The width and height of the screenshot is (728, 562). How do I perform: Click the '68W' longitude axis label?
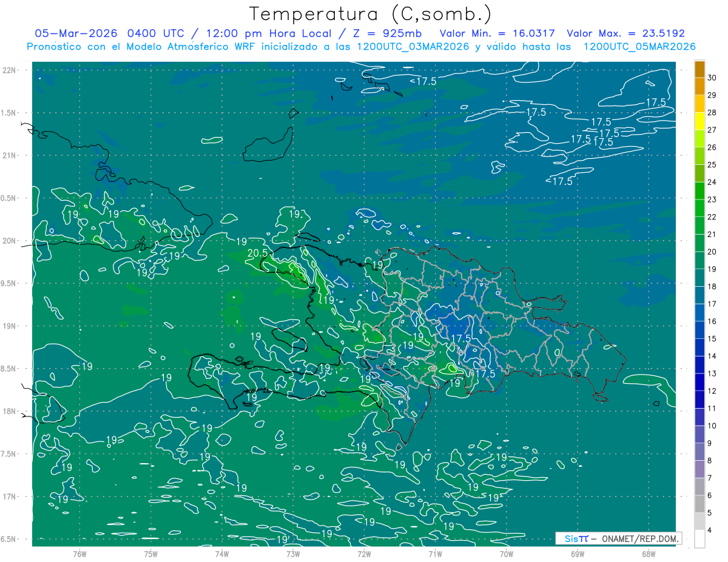click(649, 554)
